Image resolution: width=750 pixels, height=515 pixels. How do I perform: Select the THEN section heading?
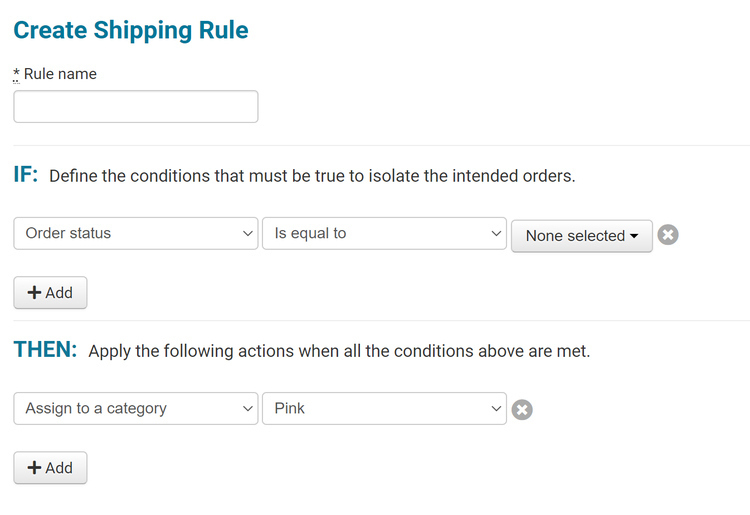click(x=45, y=350)
